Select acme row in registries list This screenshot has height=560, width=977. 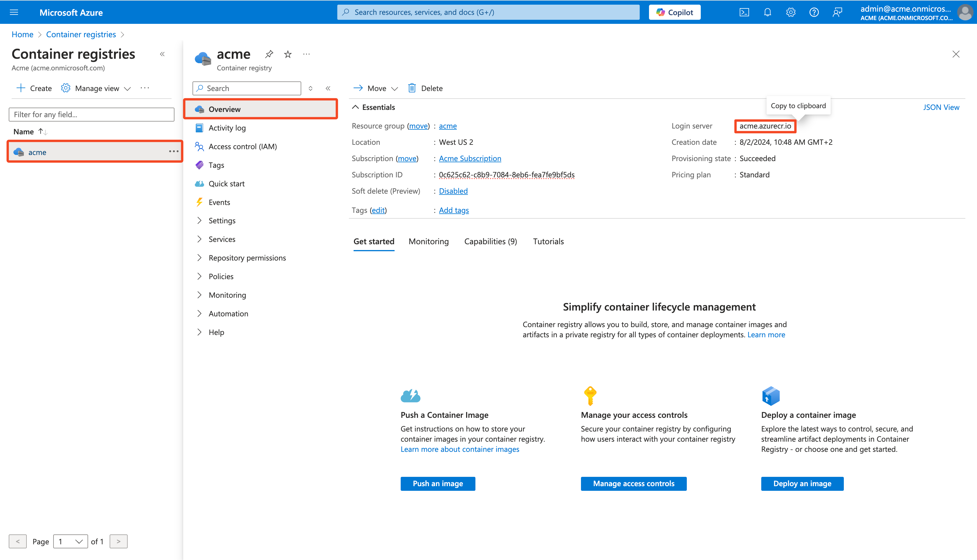coord(95,151)
